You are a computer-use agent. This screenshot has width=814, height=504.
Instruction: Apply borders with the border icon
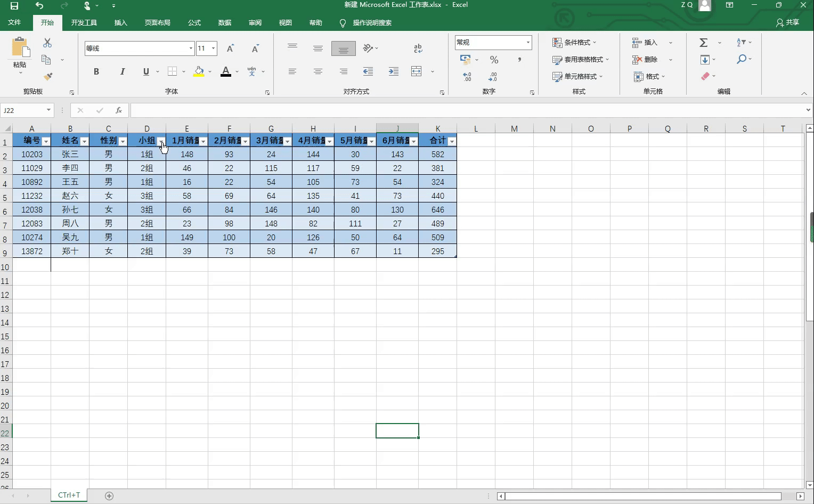[172, 71]
